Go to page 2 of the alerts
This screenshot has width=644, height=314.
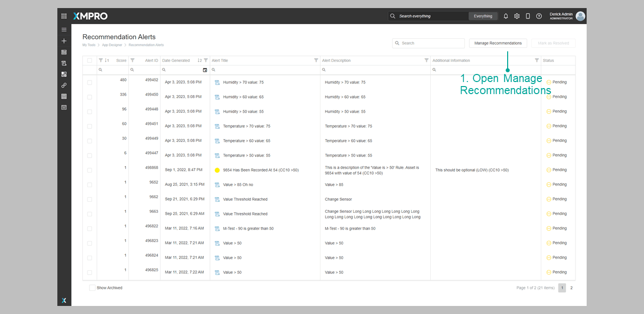[x=571, y=288]
